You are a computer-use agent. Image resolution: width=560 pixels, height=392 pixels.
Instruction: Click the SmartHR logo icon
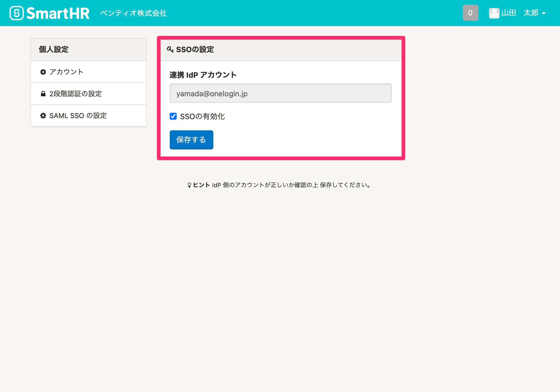point(17,13)
